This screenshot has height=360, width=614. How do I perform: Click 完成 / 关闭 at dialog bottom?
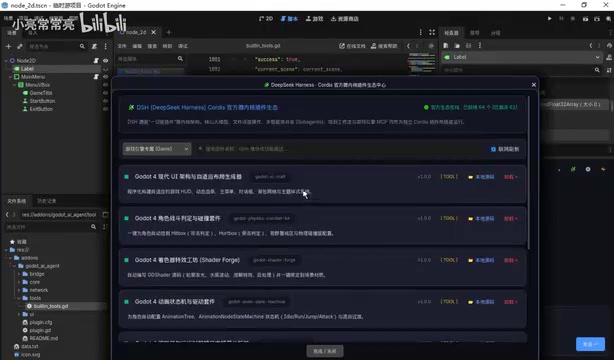coord(325,351)
